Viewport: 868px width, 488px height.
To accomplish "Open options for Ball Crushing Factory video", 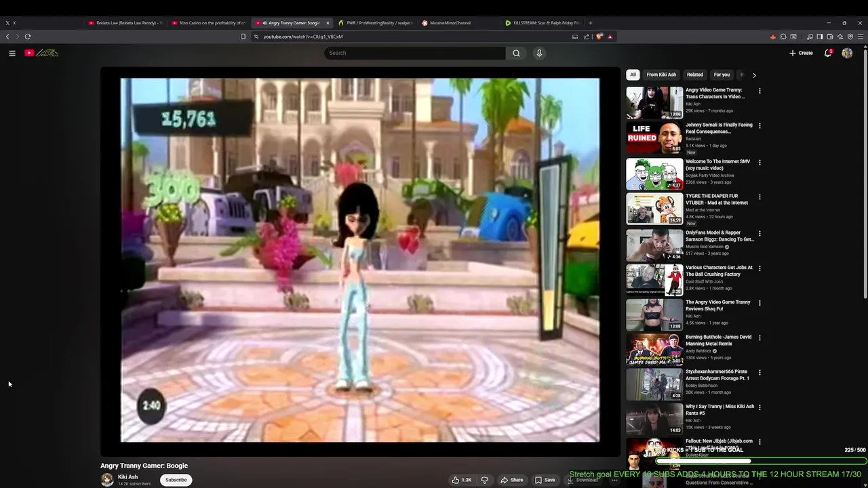I will pyautogui.click(x=759, y=268).
